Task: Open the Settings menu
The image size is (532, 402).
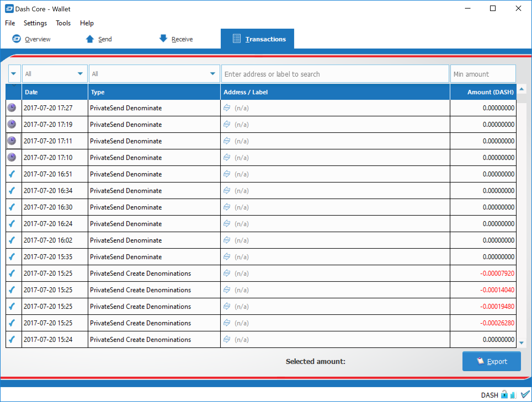Action: pos(35,23)
